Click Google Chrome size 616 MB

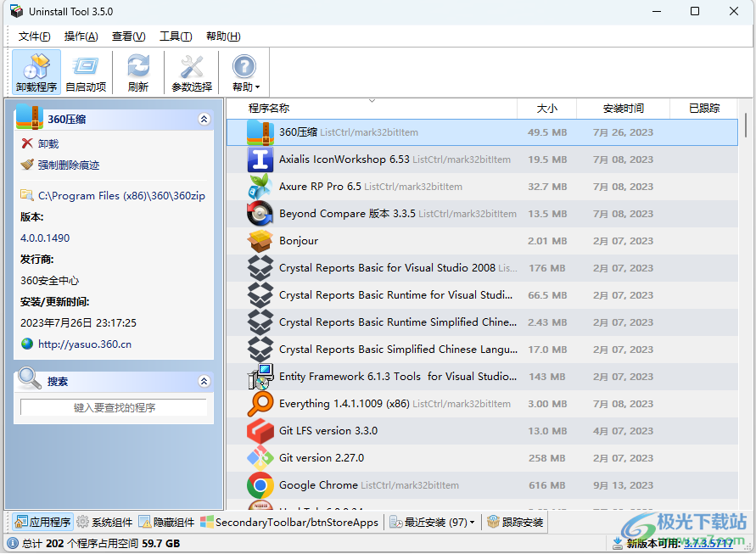tap(546, 485)
